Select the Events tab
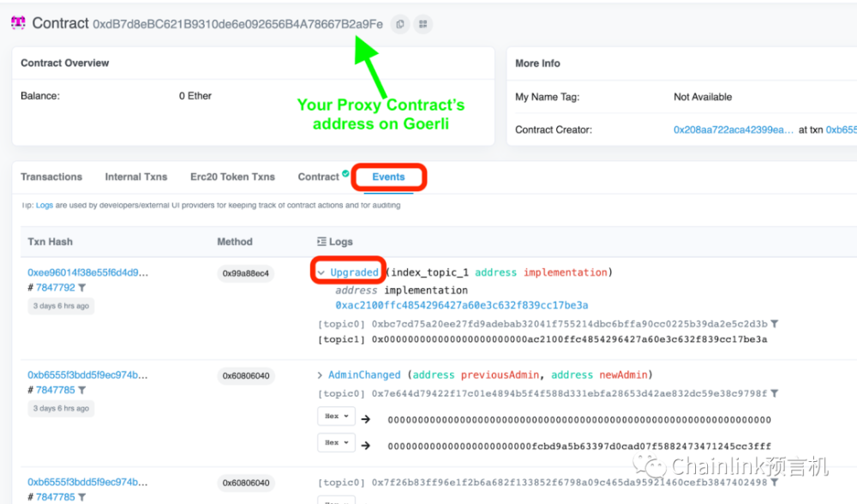 pos(388,177)
